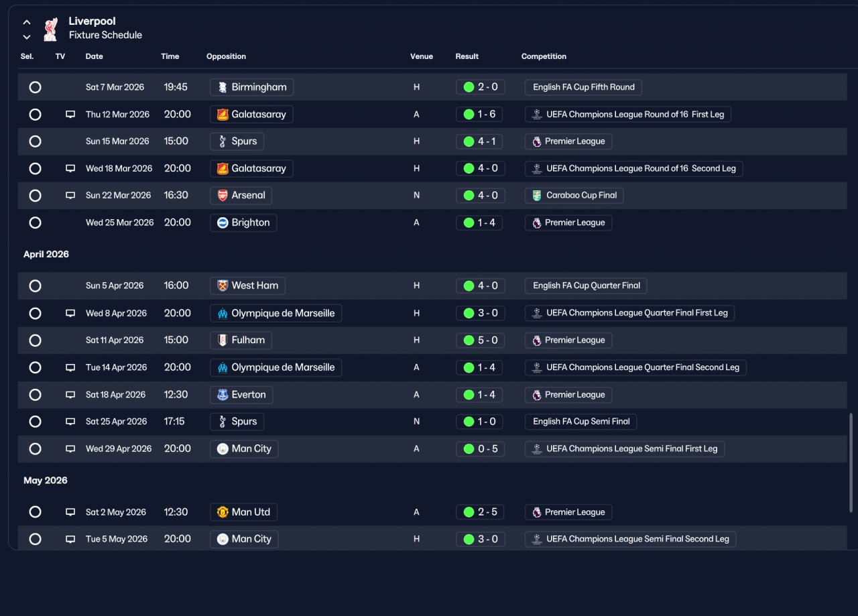This screenshot has height=616, width=858.
Task: Click the May 2026 month heading
Action: [46, 481]
